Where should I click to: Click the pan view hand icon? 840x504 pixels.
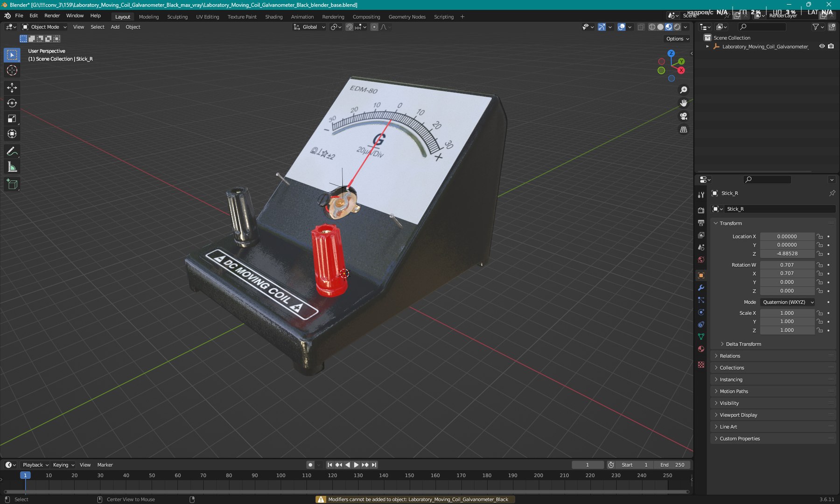684,103
